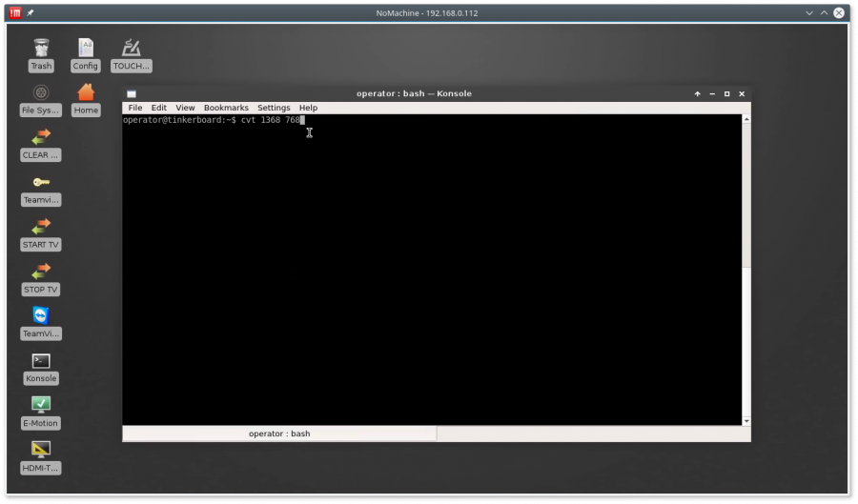Open the Home folder icon
858x504 pixels.
point(86,93)
